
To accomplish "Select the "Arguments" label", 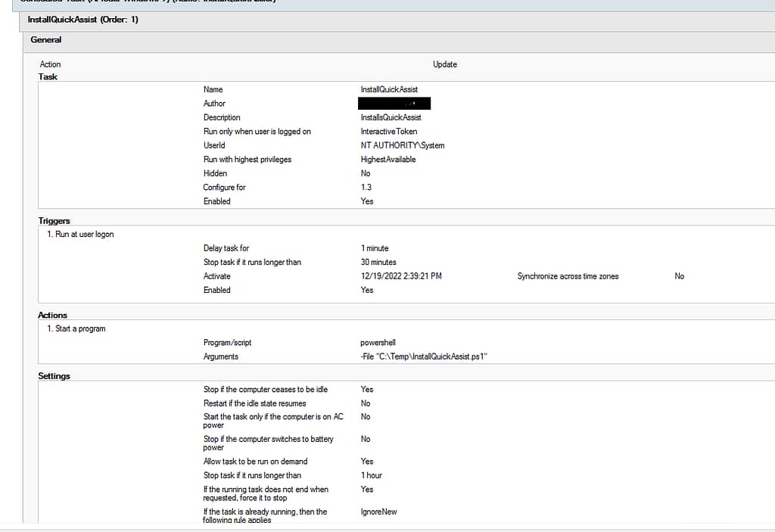I will [221, 356].
